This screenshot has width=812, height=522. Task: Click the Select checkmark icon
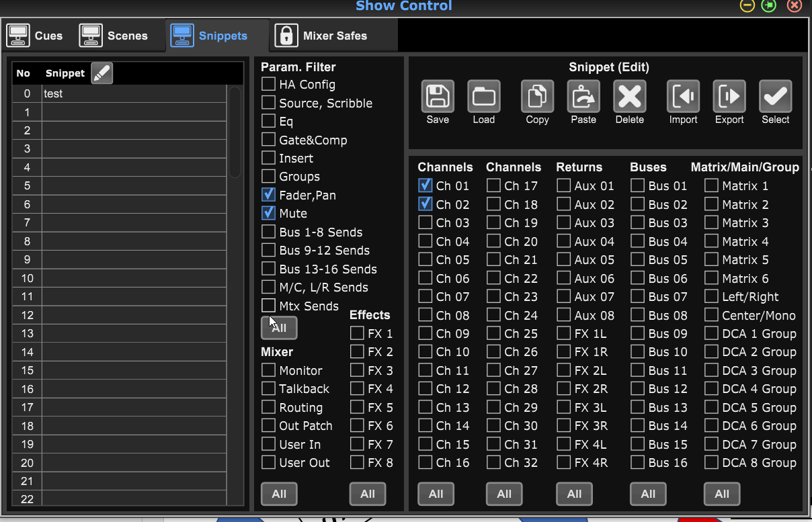tap(776, 96)
